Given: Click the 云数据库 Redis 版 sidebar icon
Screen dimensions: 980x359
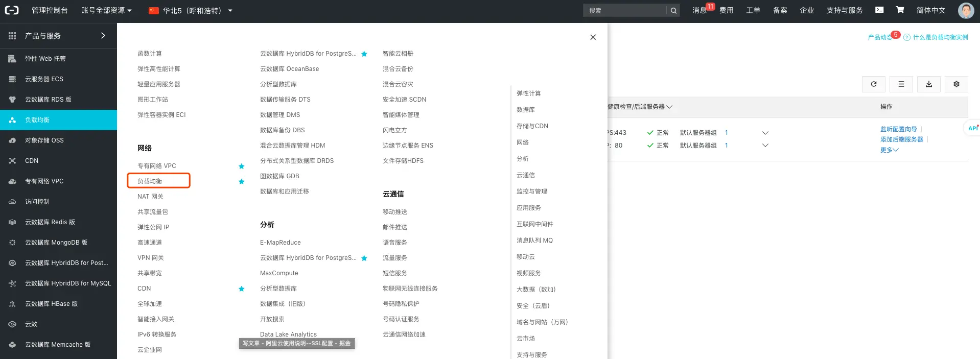Looking at the screenshot, I should click(12, 222).
